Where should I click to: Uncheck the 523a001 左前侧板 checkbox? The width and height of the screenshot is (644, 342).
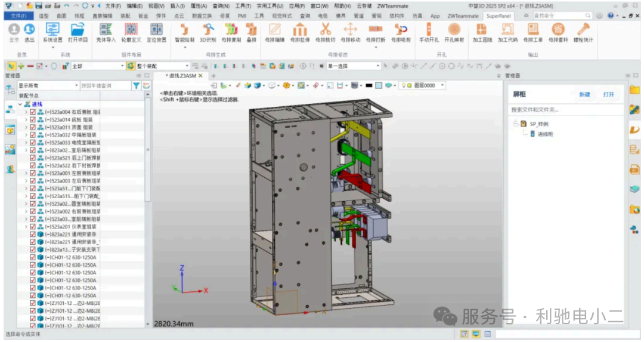point(32,173)
